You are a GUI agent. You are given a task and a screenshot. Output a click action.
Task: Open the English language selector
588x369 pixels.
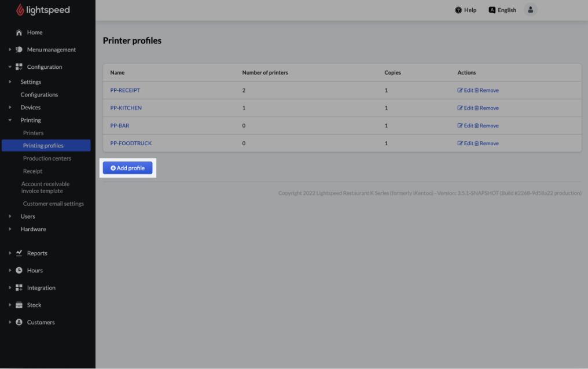502,10
